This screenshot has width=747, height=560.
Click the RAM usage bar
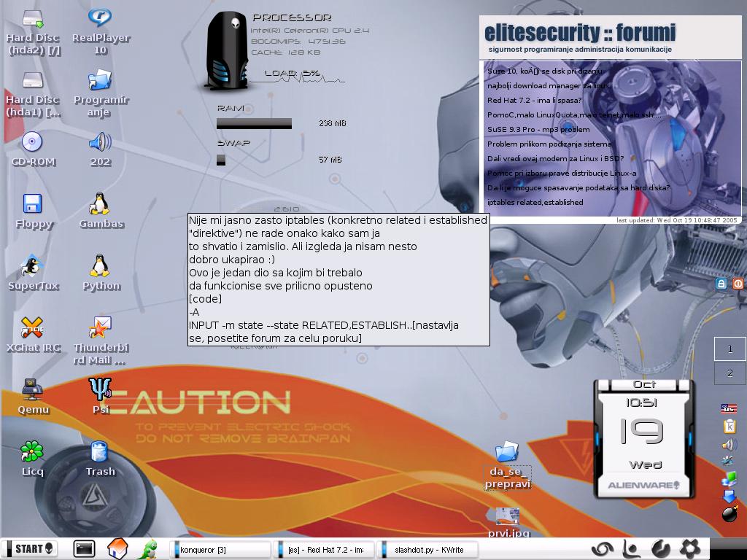click(x=254, y=123)
